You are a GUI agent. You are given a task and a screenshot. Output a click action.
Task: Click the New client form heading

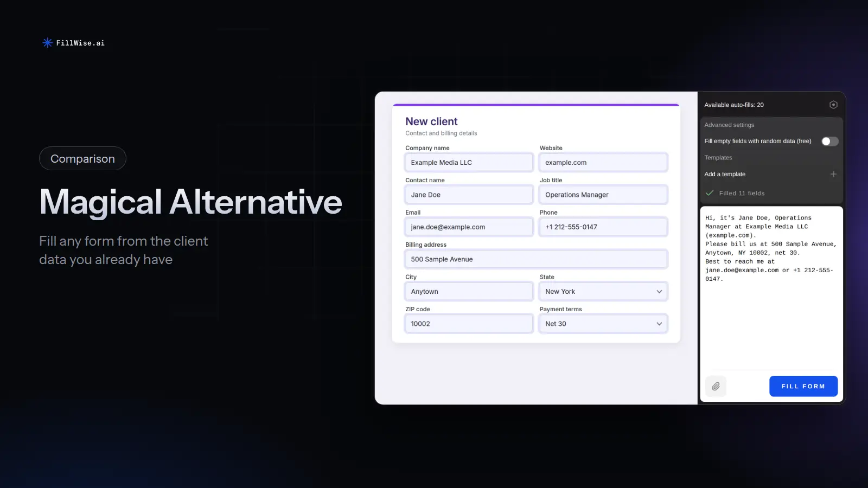point(431,121)
